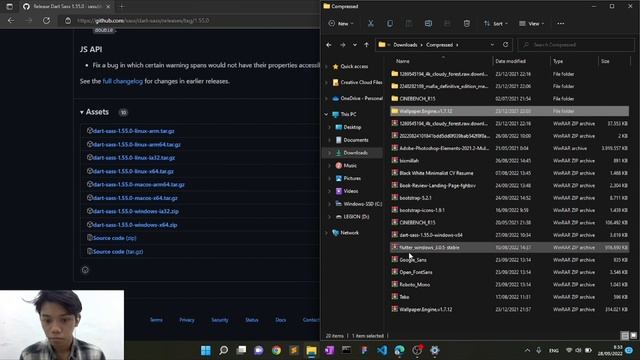Click the Cut icon in Explorer toolbar
This screenshot has height=360, width=640.
pyautogui.click(x=371, y=24)
